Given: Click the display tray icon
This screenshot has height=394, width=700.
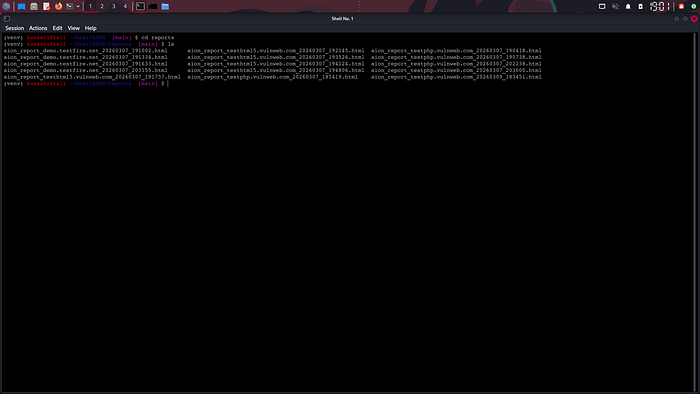Looking at the screenshot, I should pyautogui.click(x=602, y=6).
